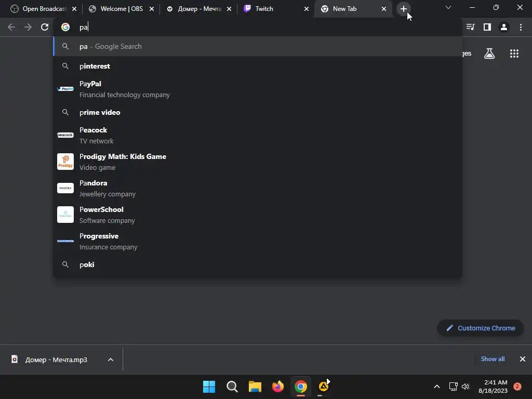The image size is (532, 399).
Task: Close the Welcome | OBS tab
Action: [x=152, y=9]
